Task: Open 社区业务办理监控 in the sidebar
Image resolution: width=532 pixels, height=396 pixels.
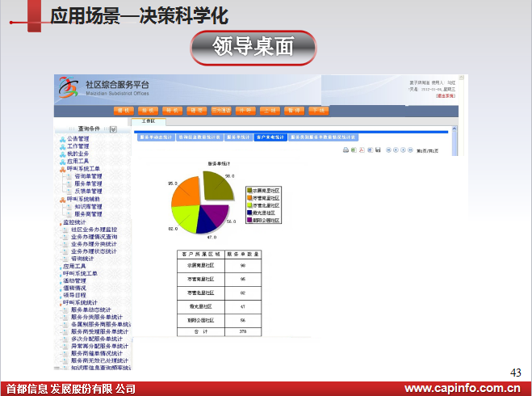Action: tap(93, 230)
